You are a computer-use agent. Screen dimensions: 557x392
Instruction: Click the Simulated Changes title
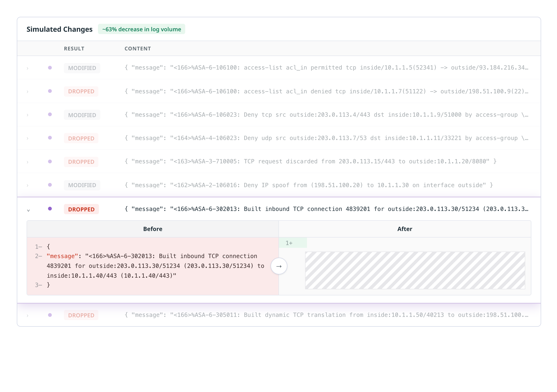coord(59,29)
